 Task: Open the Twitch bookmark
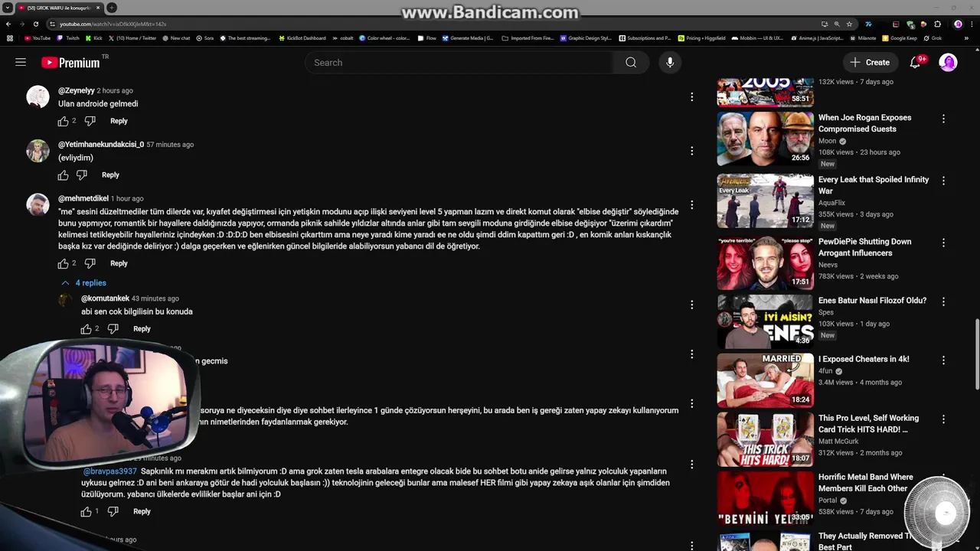click(68, 38)
